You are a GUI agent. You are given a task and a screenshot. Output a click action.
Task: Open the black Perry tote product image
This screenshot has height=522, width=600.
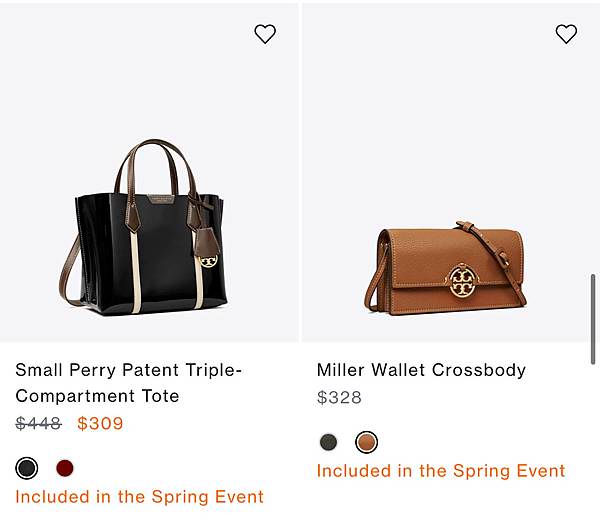click(149, 172)
